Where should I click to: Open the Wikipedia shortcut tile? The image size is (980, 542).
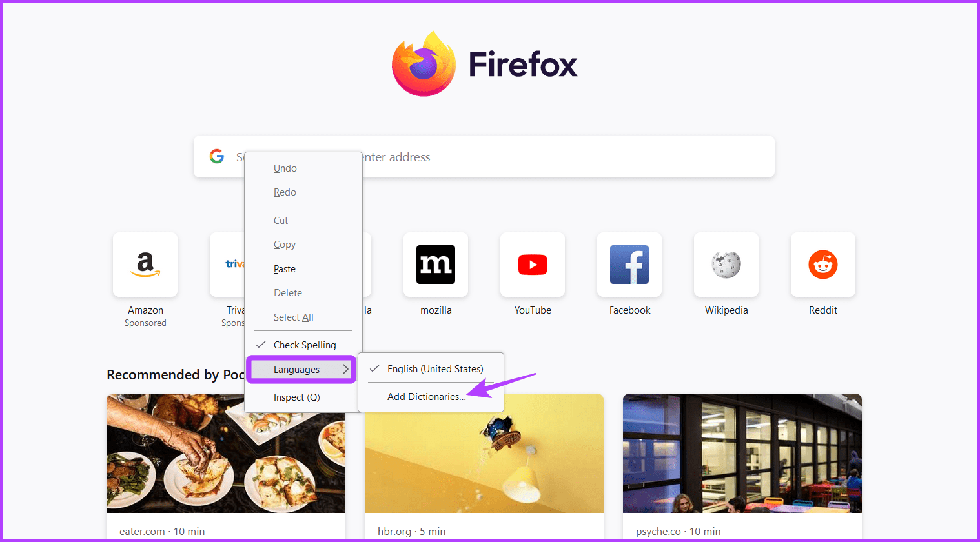(x=726, y=265)
